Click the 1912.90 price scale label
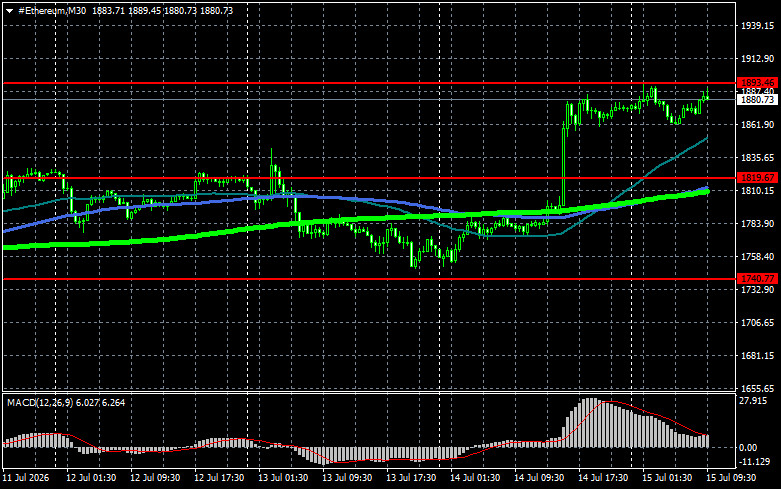 pyautogui.click(x=757, y=59)
